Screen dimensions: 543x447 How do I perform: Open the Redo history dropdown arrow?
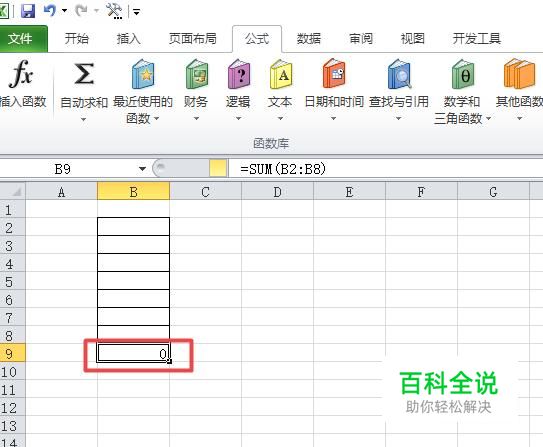[x=97, y=11]
